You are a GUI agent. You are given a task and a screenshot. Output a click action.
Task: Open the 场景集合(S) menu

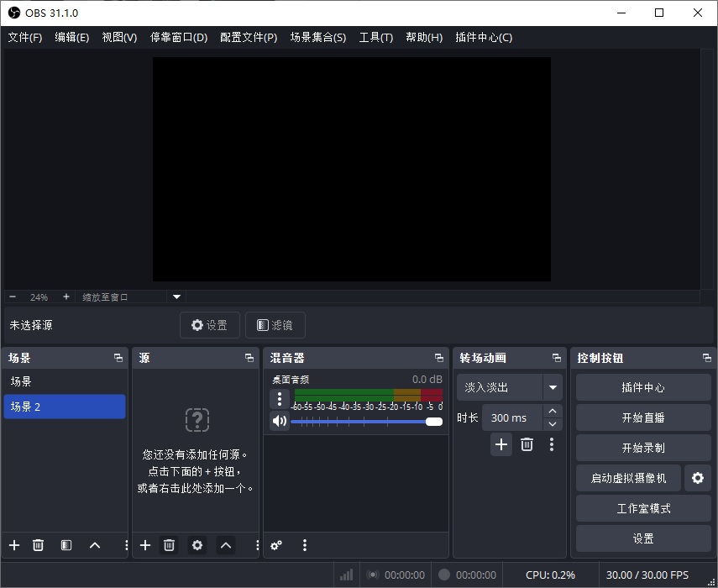coord(317,37)
